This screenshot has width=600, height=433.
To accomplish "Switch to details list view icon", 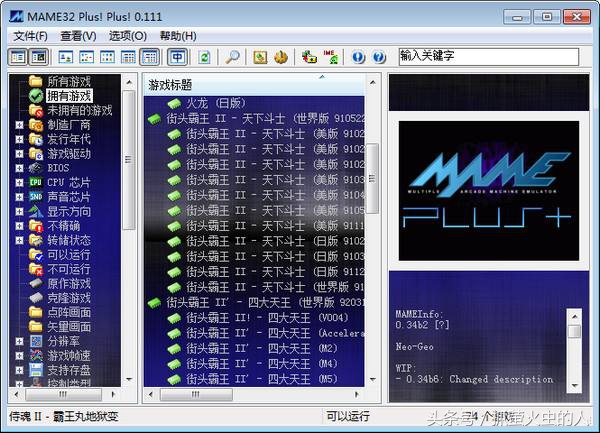I will pos(128,57).
